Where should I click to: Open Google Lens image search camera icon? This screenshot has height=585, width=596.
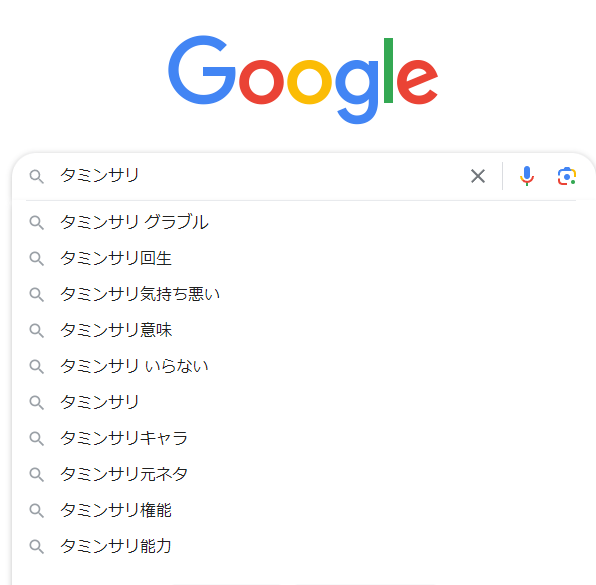click(566, 176)
